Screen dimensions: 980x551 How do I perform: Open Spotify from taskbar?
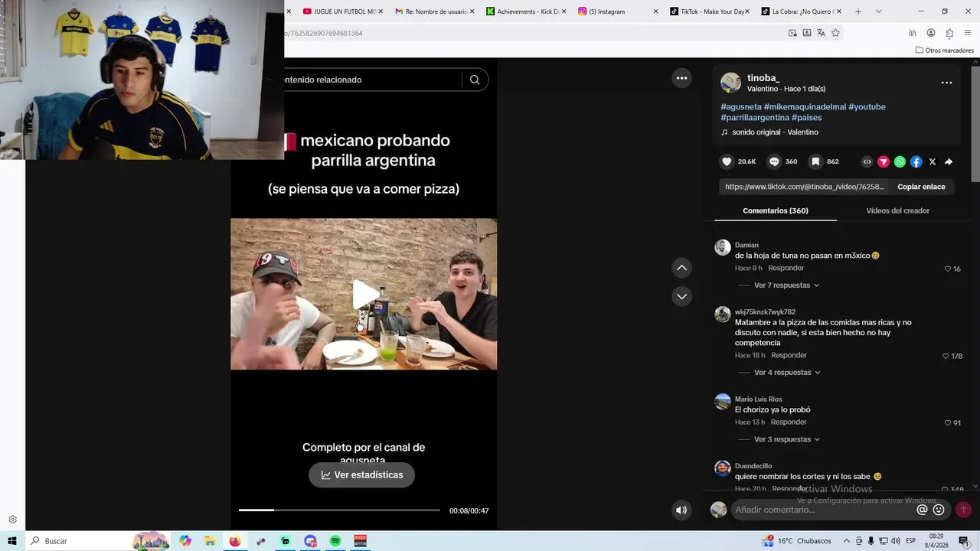[335, 541]
